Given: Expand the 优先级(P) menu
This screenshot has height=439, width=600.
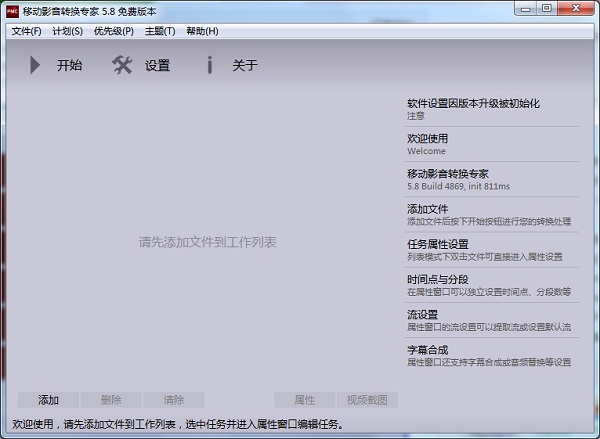Looking at the screenshot, I should click(x=113, y=31).
